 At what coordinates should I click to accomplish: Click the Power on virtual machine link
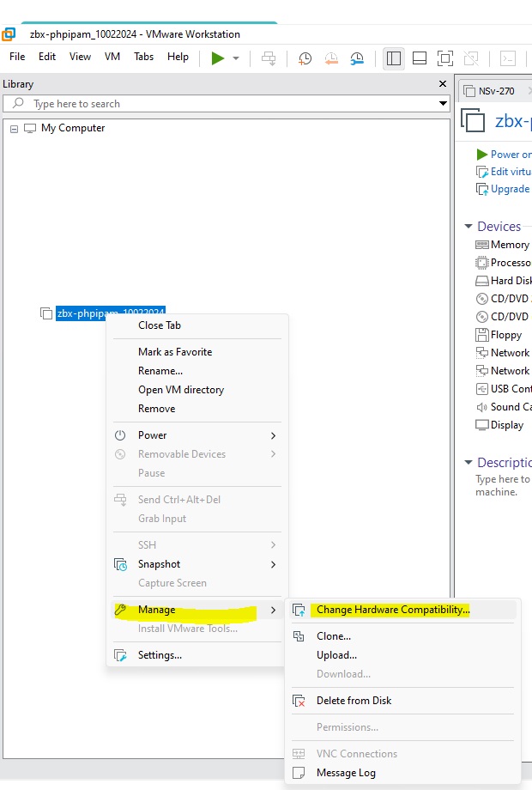[510, 155]
